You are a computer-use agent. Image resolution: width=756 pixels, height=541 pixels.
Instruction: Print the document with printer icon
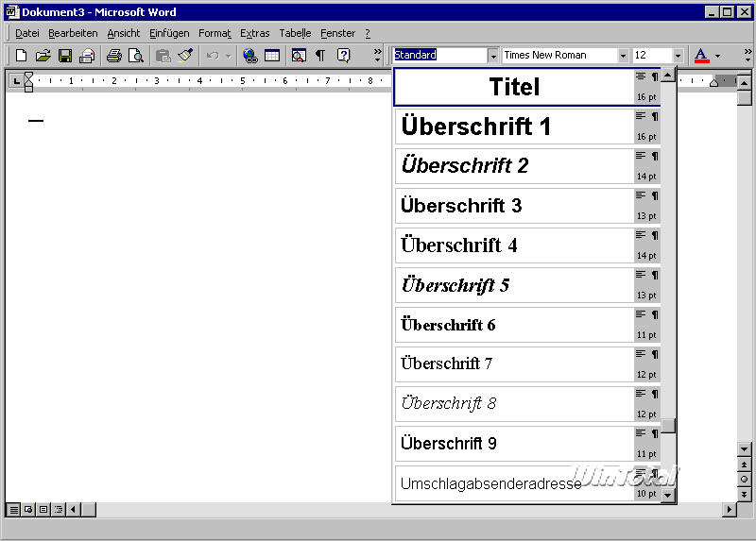[x=113, y=56]
